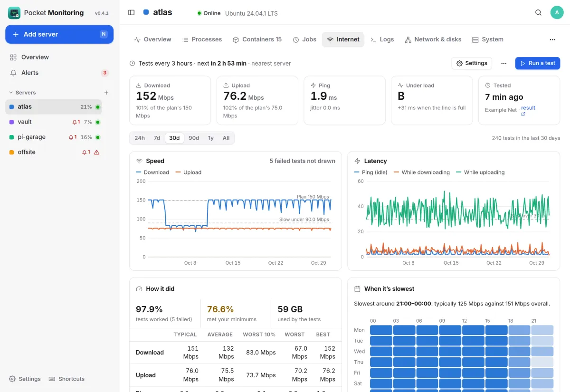570x392 pixels.
Task: Toggle While uploading series in legend
Action: tap(480, 172)
